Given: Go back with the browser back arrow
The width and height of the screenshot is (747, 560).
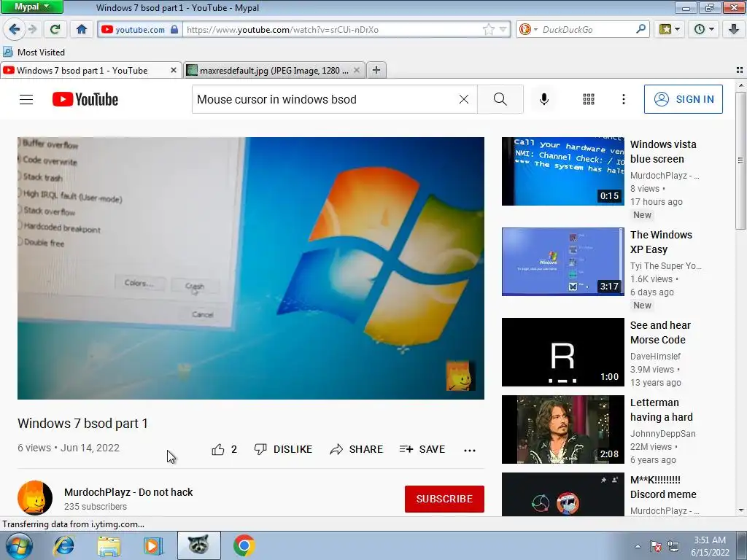Looking at the screenshot, I should click(15, 29).
